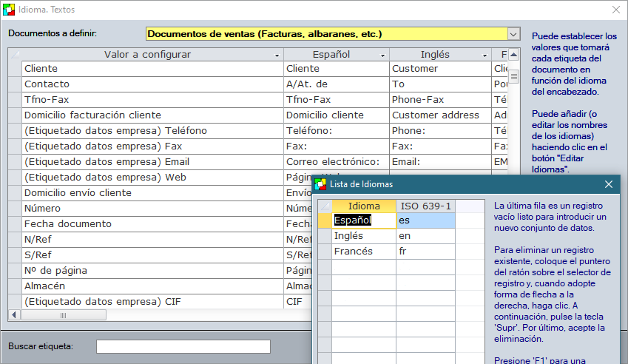Select the Francés row in language list
Image resolution: width=628 pixels, height=364 pixels.
[363, 252]
